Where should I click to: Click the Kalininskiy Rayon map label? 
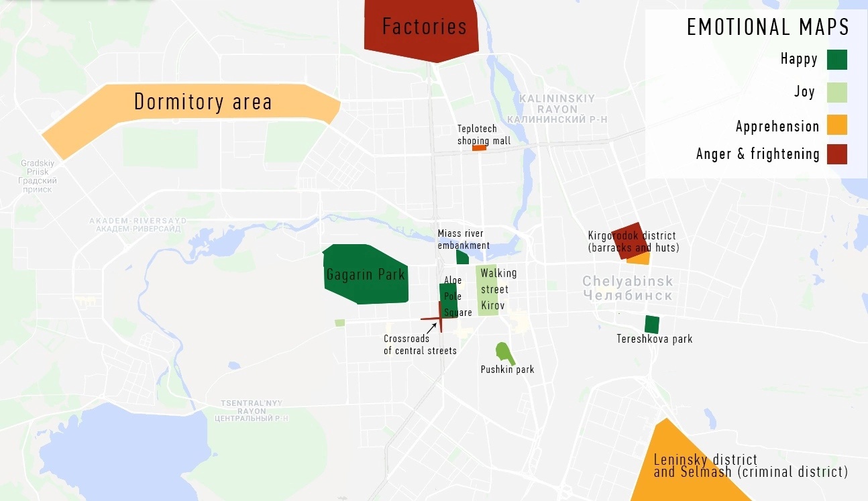pyautogui.click(x=548, y=109)
